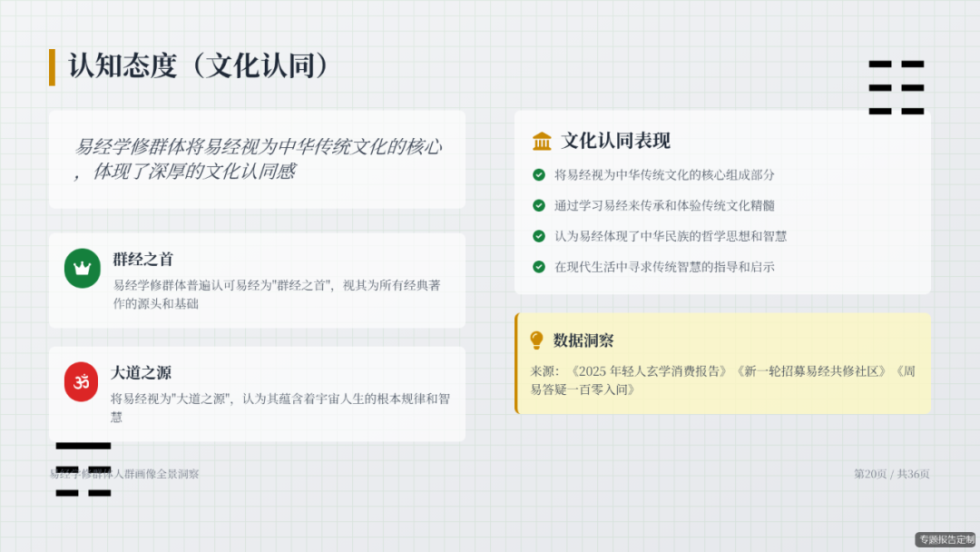Screen dimensions: 980x552
Task: Click the lightbulb icon beside 数据洞察
Action: click(536, 340)
